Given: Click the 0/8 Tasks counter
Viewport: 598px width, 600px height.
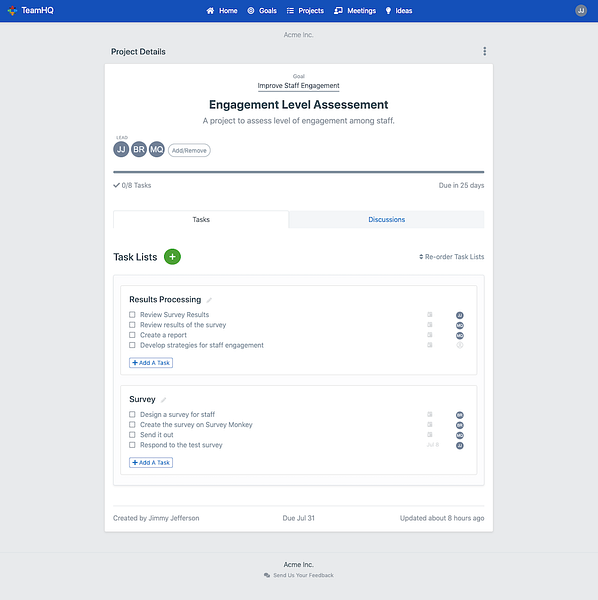Looking at the screenshot, I should 132,185.
